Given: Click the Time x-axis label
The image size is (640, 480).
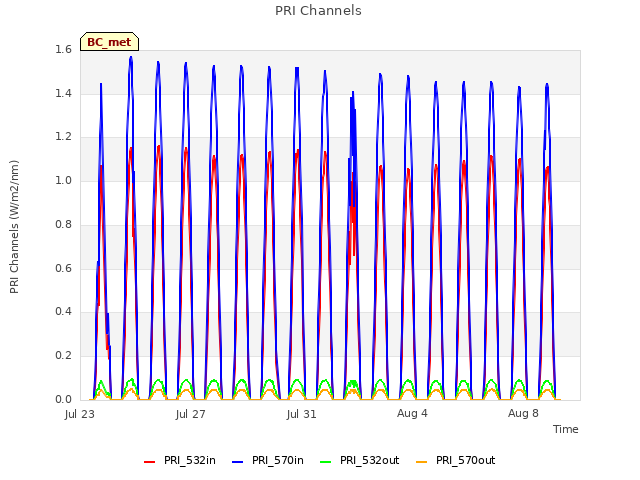Looking at the screenshot, I should pyautogui.click(x=566, y=429).
